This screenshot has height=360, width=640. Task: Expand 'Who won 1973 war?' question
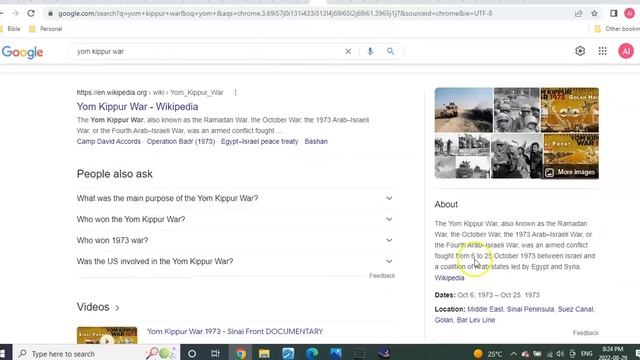click(x=235, y=240)
